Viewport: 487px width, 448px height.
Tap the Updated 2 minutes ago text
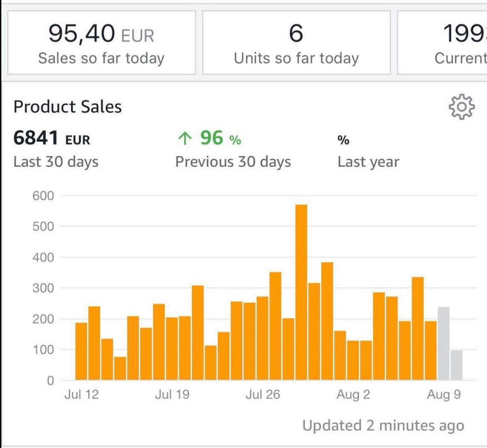click(383, 425)
